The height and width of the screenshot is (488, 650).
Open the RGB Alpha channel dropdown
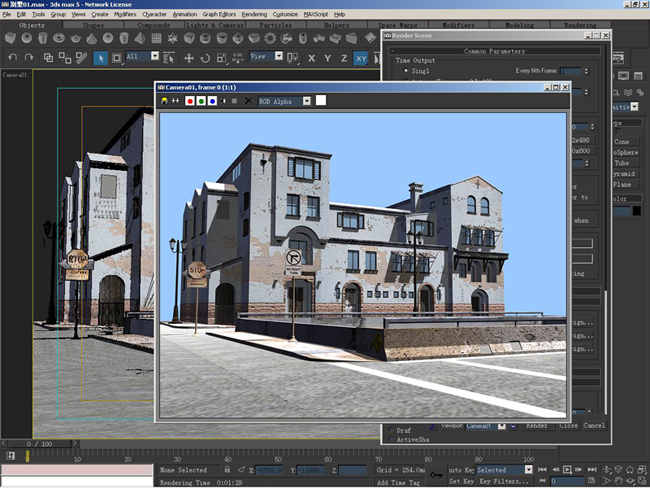306,101
